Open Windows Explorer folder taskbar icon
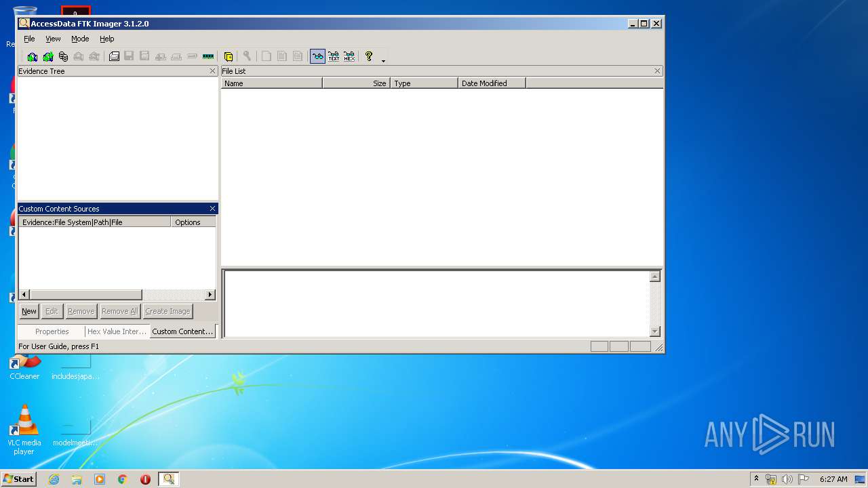 point(77,479)
